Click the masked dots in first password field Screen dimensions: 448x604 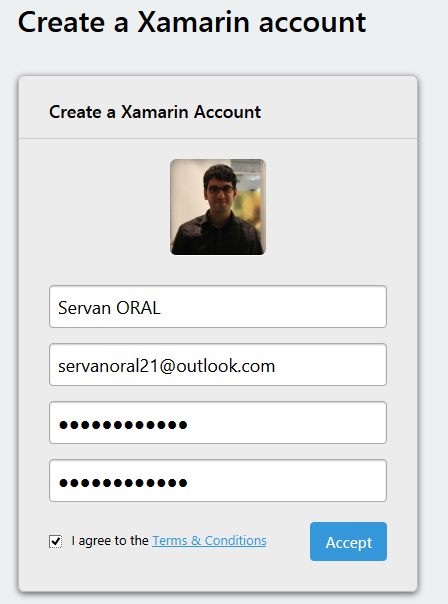coord(123,425)
